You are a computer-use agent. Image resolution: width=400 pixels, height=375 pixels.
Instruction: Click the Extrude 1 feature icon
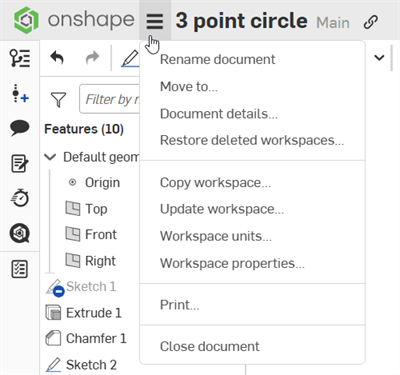coord(53,313)
